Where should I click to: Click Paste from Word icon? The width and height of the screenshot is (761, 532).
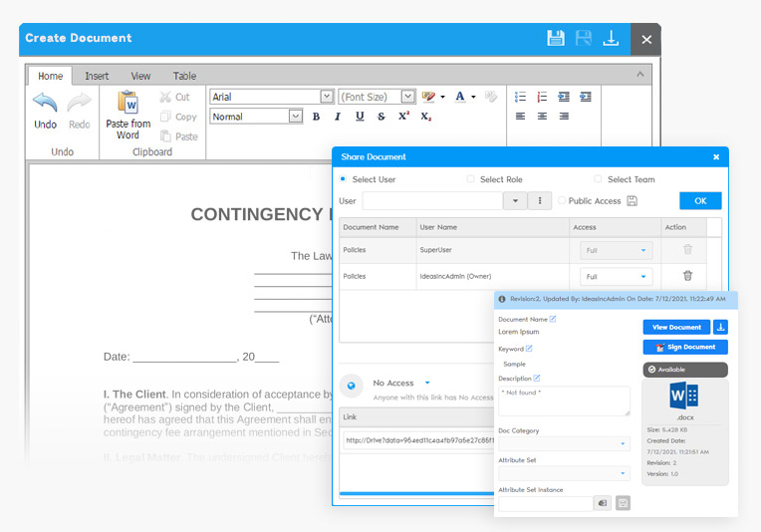tap(127, 103)
